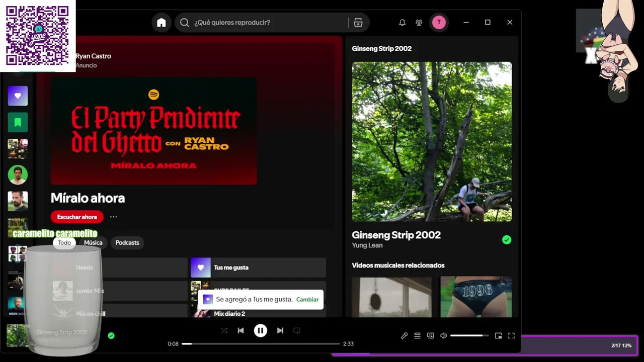Open the 'Ryan Castro' advertiser link
The height and width of the screenshot is (362, 644).
click(x=93, y=56)
